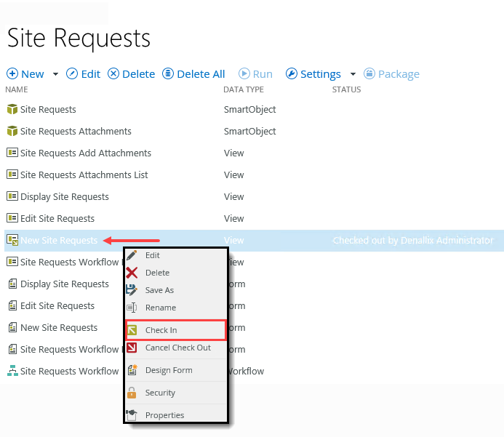
Task: Choose Check In from the context menu
Action: tap(161, 330)
